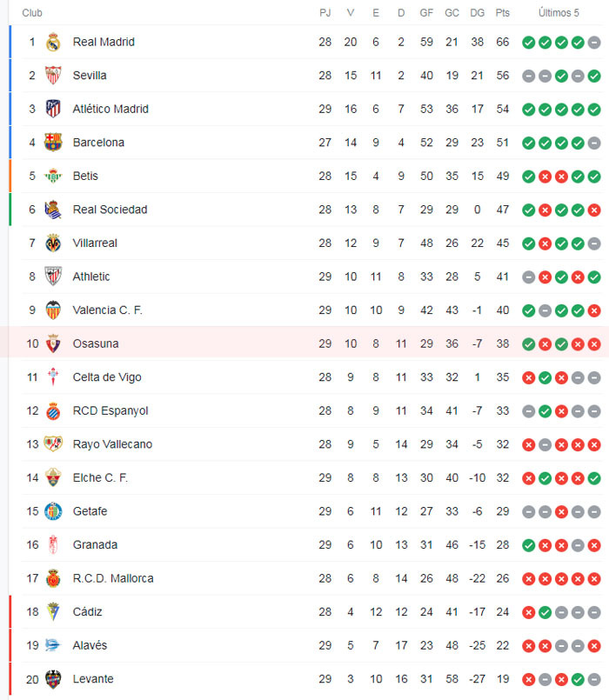This screenshot has height=700, width=609.
Task: Click the Atlético Madrid crest icon
Action: pos(53,109)
